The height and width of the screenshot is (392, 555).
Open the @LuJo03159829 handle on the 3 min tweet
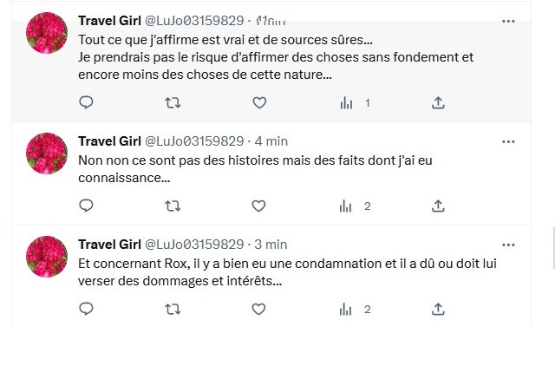[x=193, y=245]
